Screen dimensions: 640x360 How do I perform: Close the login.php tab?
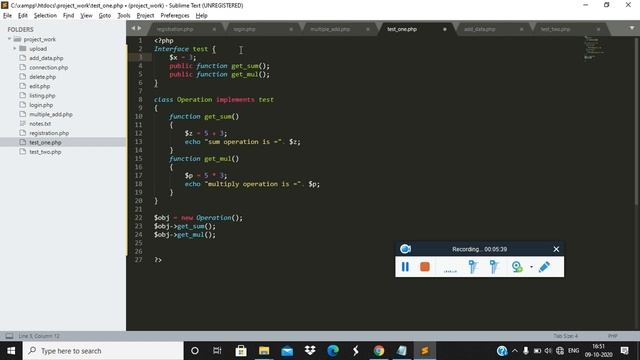pos(291,29)
